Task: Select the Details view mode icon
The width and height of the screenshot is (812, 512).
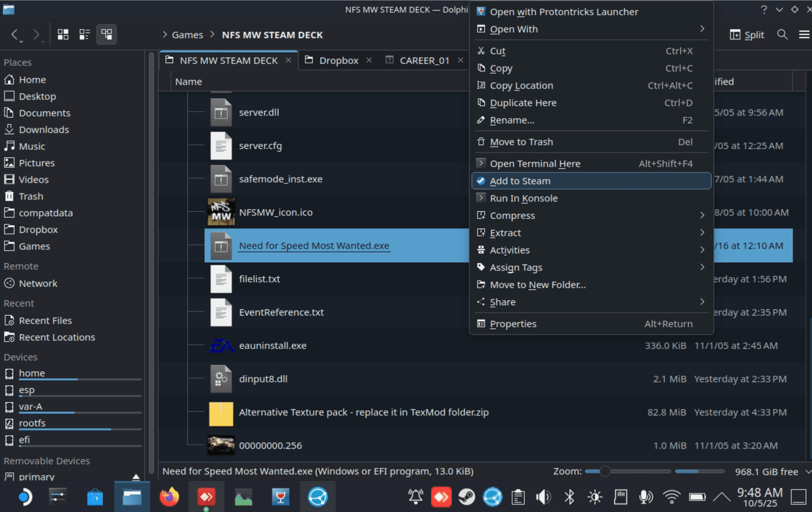Action: 107,34
